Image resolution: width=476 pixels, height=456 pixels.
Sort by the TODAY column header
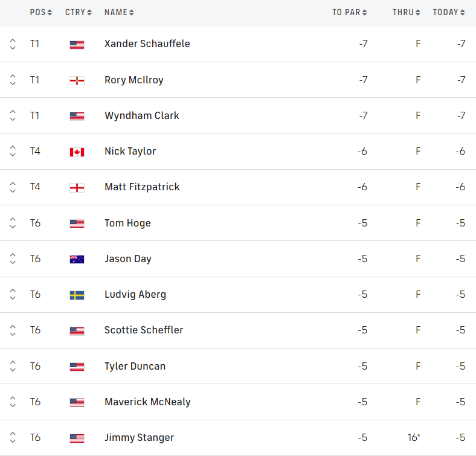coord(449,12)
